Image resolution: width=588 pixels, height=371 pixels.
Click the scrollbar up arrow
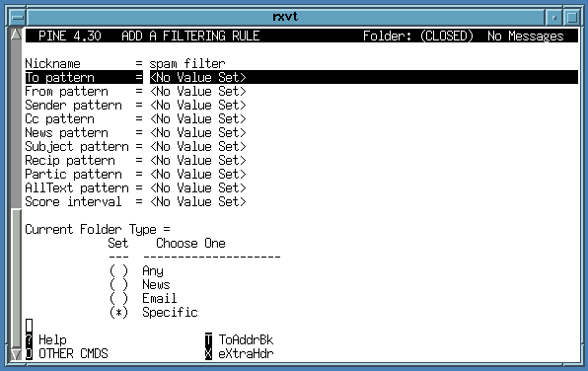tap(16, 35)
